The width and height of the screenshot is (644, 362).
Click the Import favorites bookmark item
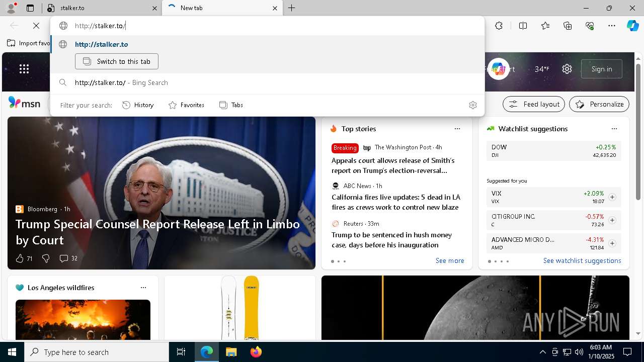(x=29, y=43)
